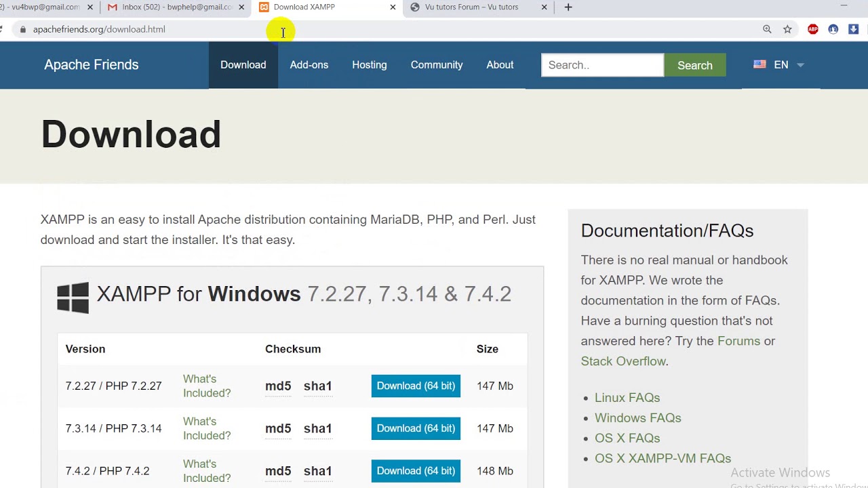Viewport: 868px width, 488px height.
Task: Click the US flag language icon
Action: pyautogui.click(x=759, y=64)
